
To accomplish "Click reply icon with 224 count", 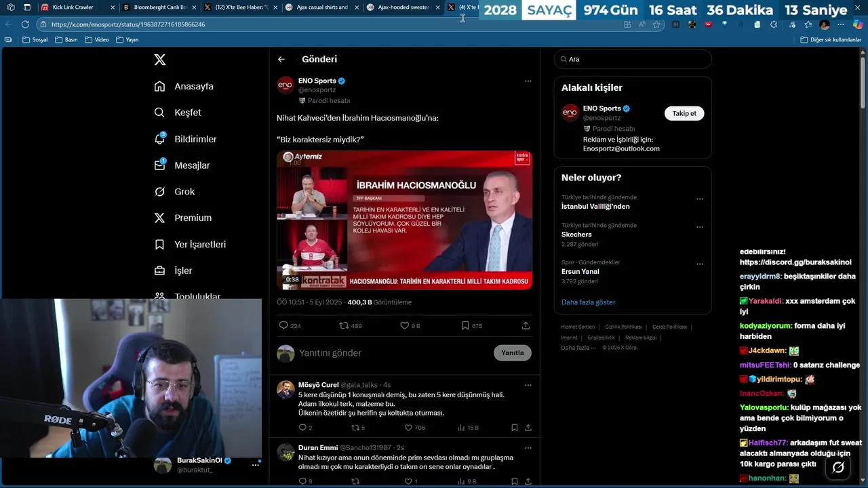I will click(290, 325).
